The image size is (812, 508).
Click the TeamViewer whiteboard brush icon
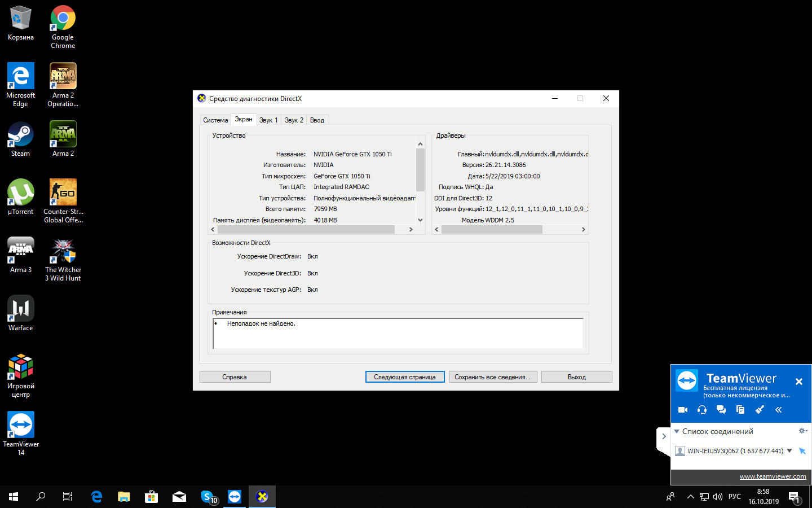760,410
